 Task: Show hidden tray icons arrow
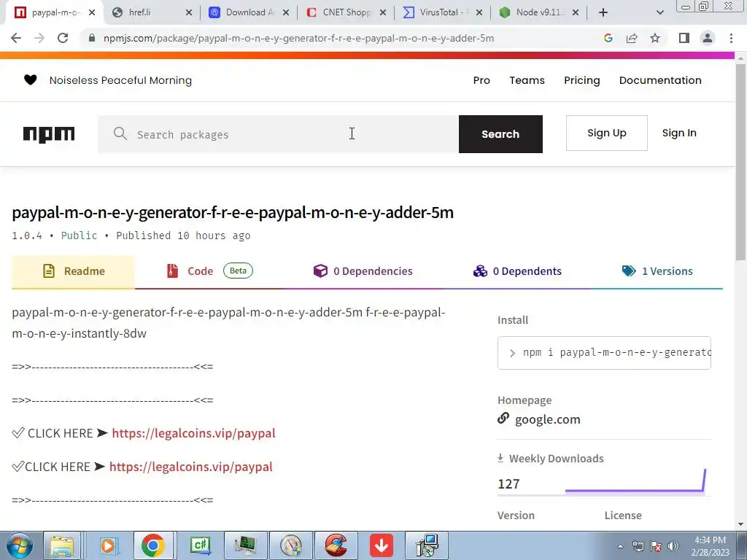[x=620, y=546]
